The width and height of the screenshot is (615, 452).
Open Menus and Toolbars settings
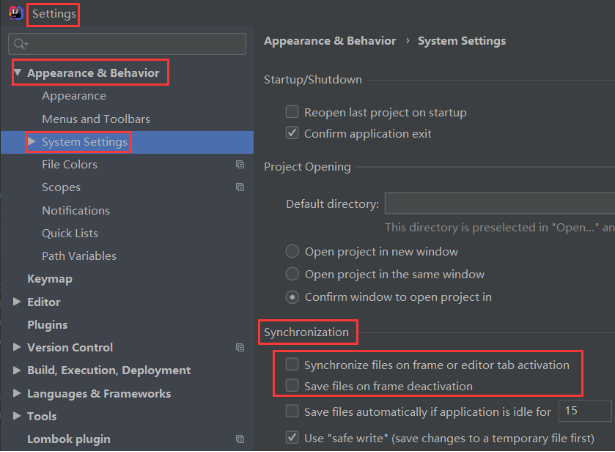coord(96,119)
